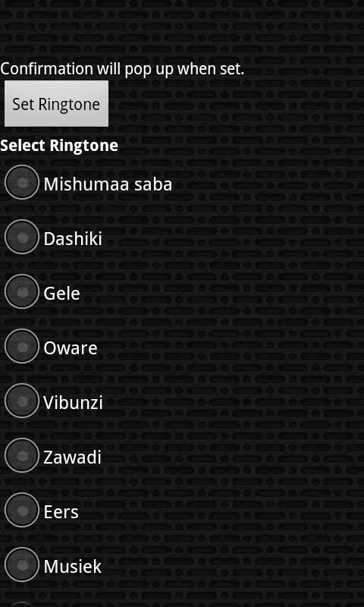The width and height of the screenshot is (364, 607).
Task: Tap the Dashiki ringtone label text
Action: point(73,239)
